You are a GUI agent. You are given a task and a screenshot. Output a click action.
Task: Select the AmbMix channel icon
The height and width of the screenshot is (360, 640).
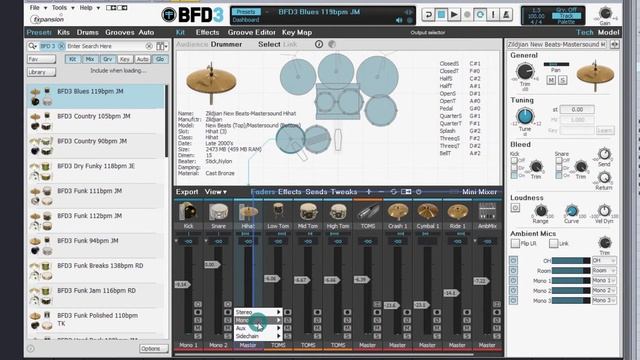487,212
